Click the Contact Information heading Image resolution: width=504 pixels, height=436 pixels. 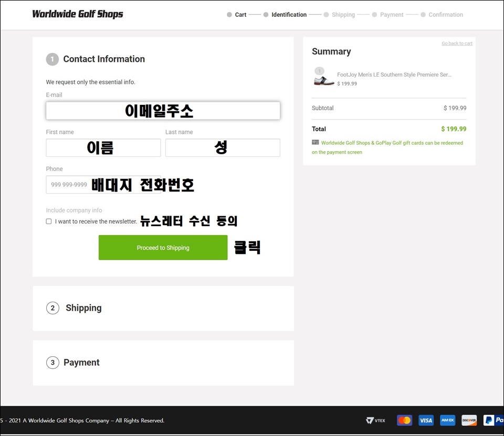[104, 59]
